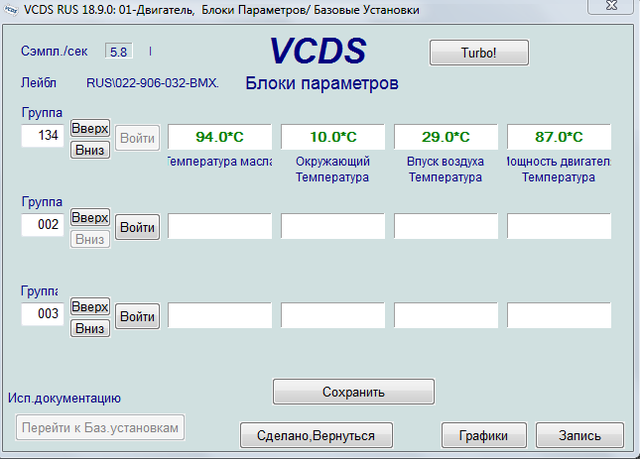The image size is (640, 459).
Task: Click the Исп.документацию label
Action: pyautogui.click(x=64, y=398)
